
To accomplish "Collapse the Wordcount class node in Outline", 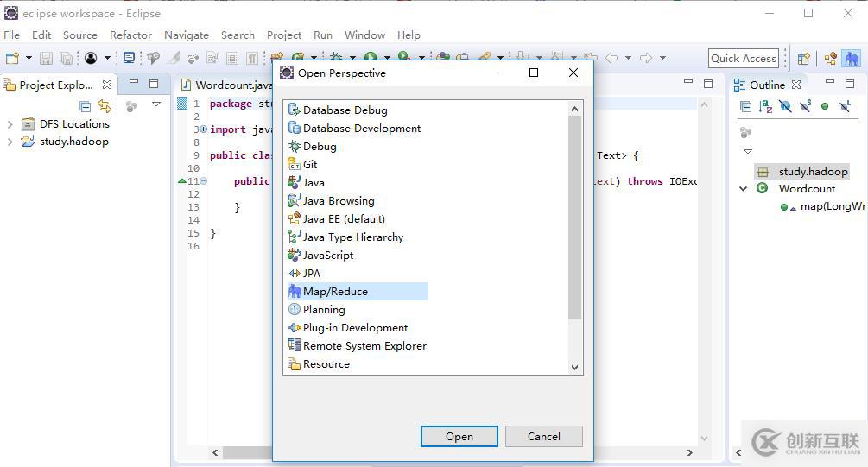I will coord(744,189).
